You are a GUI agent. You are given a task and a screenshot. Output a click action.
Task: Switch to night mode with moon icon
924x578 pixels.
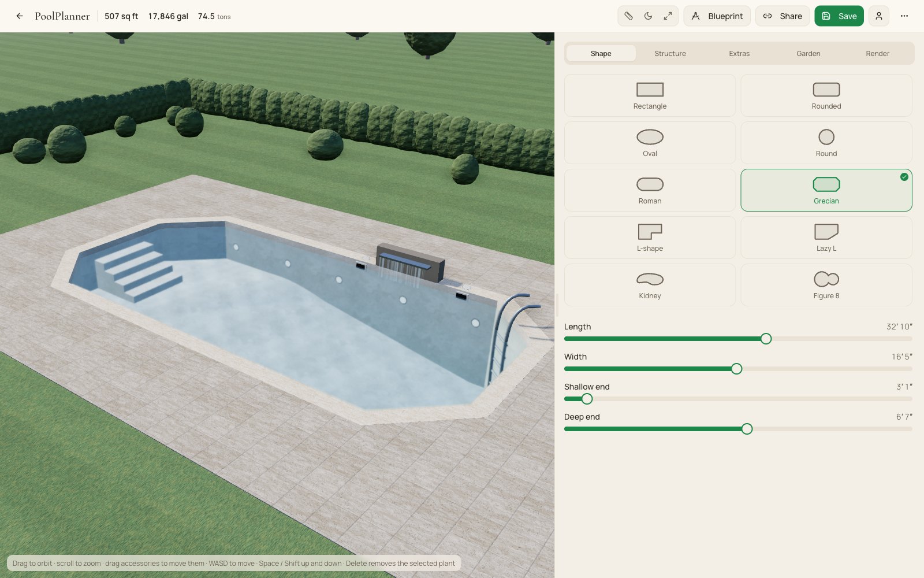648,16
